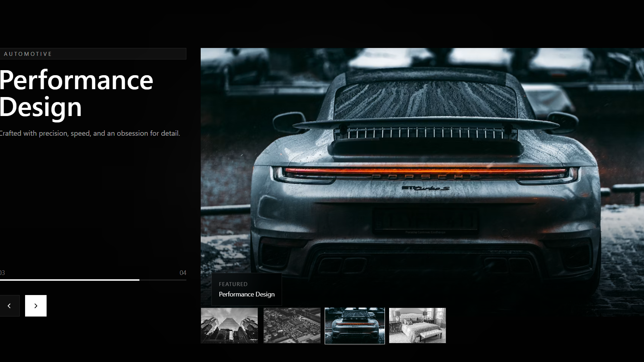The height and width of the screenshot is (362, 644).
Task: Click the FEATURED caption label
Action: tap(233, 284)
